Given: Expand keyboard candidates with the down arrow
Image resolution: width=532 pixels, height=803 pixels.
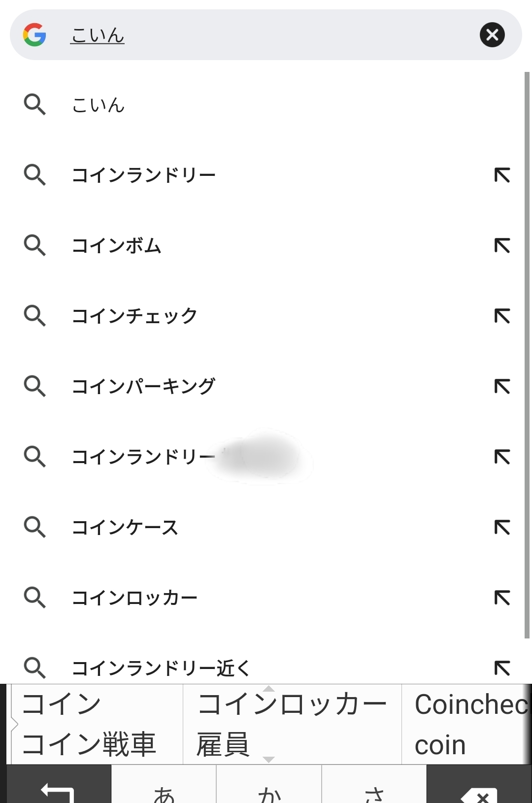Looking at the screenshot, I should (268, 759).
